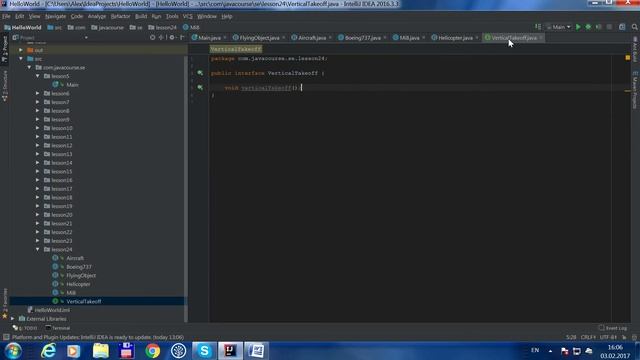
Task: Switch to the Helicopter.java editor tab
Action: (x=455, y=38)
